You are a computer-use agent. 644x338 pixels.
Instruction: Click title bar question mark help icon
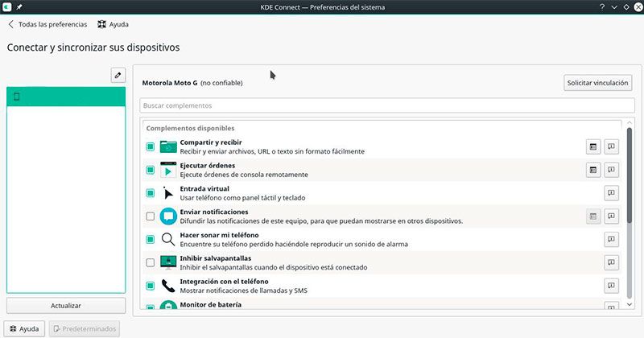click(602, 7)
